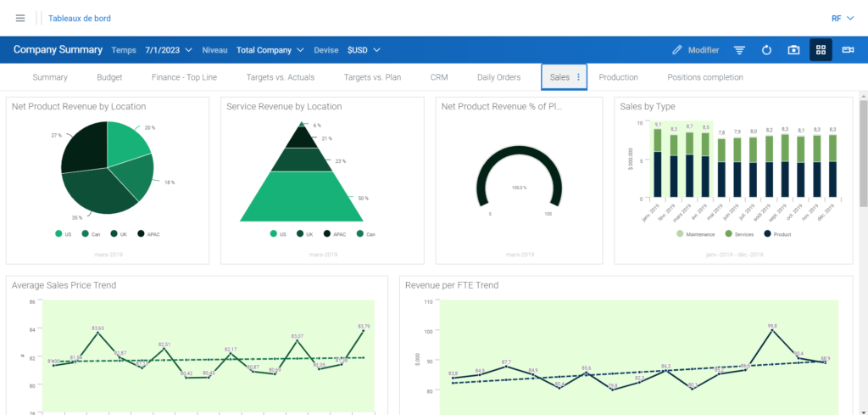Screen dimensions: 868x415
Task: Select the grid dashboard view icon
Action: 821,50
